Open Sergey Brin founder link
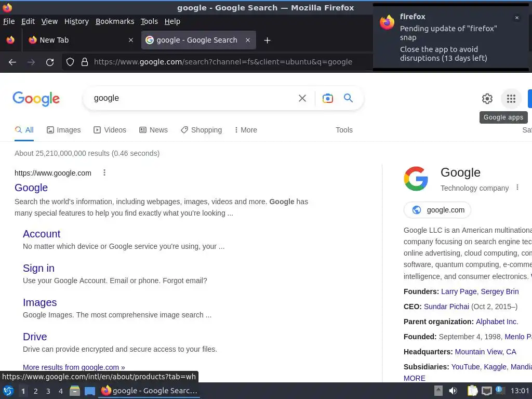 [x=499, y=291]
